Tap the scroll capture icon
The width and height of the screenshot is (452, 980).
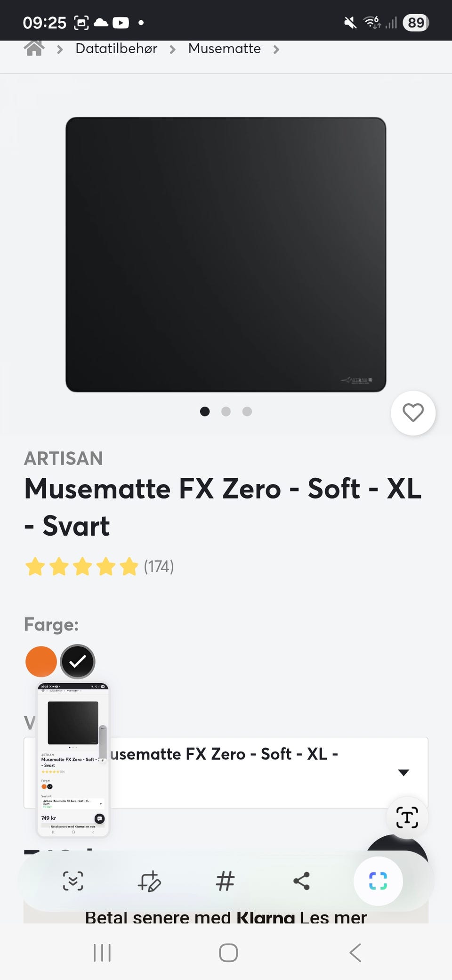(x=73, y=881)
